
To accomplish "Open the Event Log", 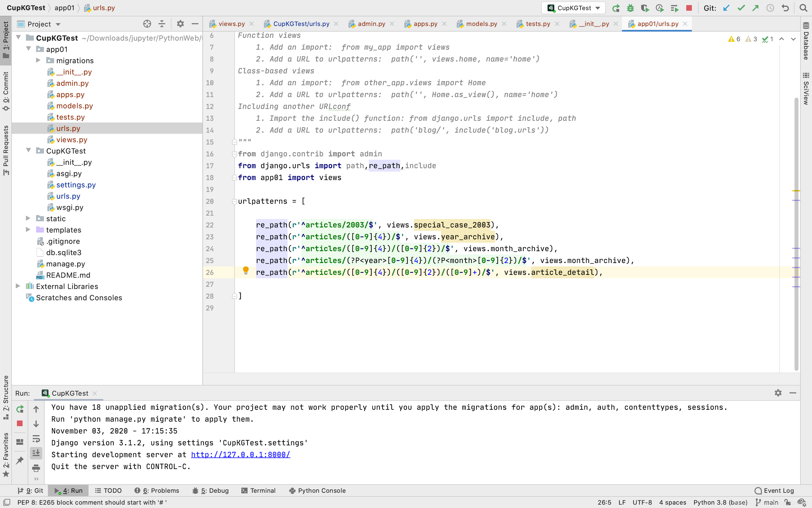I will pyautogui.click(x=775, y=491).
